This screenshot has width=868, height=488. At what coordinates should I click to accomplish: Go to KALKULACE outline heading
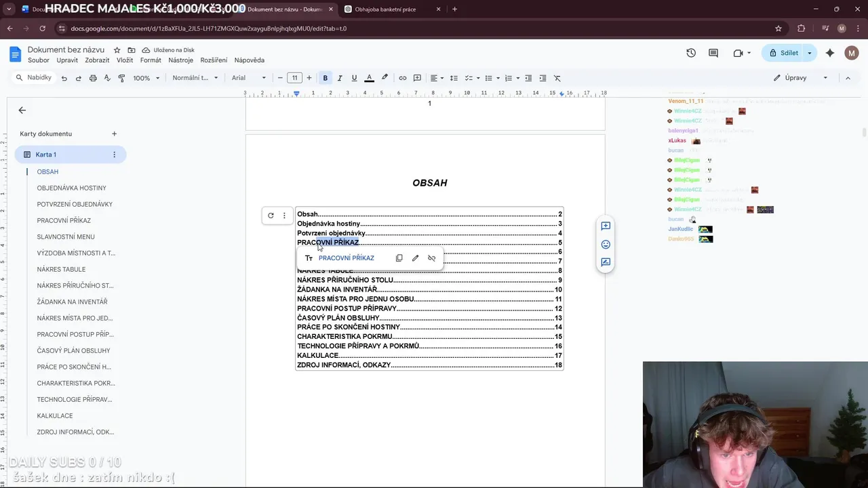(x=55, y=415)
